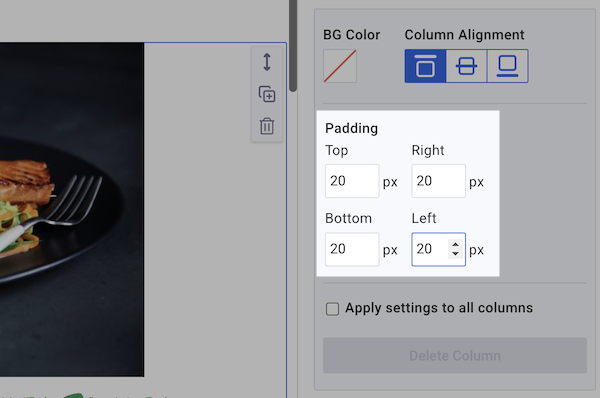Click the Right padding input field

(439, 181)
